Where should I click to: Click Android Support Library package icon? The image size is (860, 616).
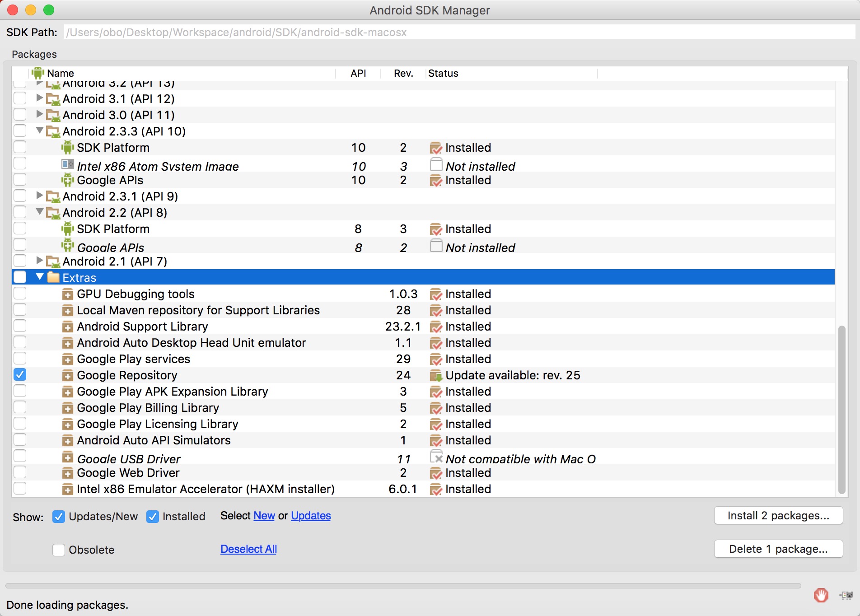[67, 327]
